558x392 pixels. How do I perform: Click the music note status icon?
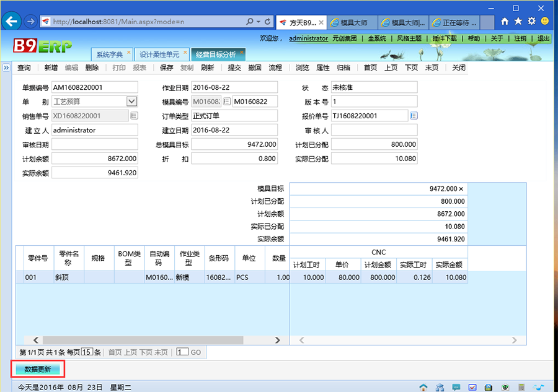[x=538, y=387]
